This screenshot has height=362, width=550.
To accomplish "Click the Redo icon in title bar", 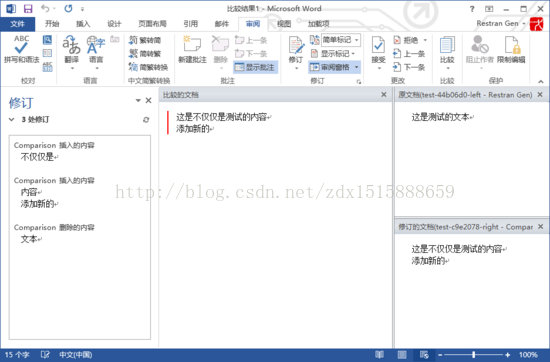I will (68, 8).
